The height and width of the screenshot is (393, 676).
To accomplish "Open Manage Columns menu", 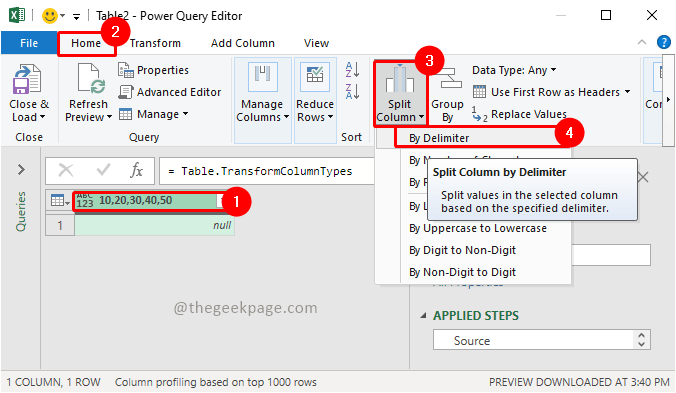I will pyautogui.click(x=263, y=100).
